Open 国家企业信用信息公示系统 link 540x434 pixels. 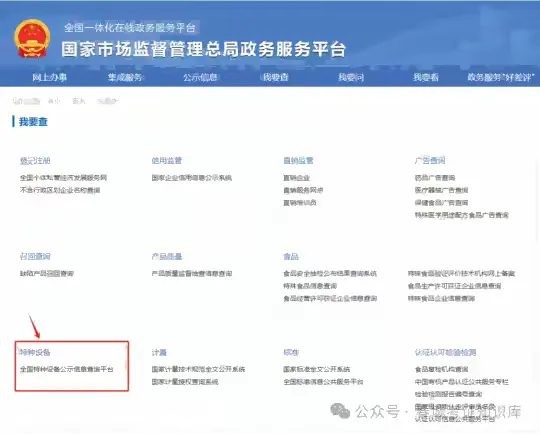click(x=191, y=178)
